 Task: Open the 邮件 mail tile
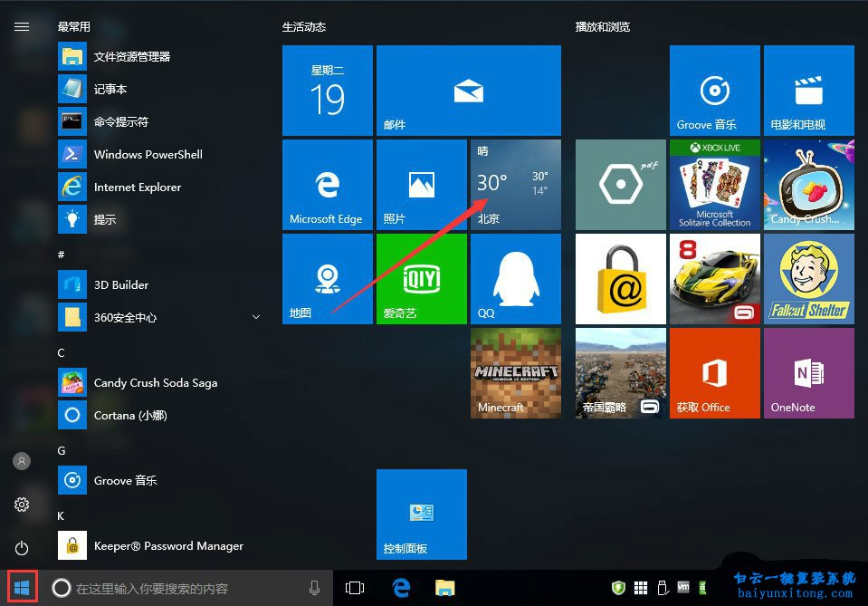click(468, 90)
